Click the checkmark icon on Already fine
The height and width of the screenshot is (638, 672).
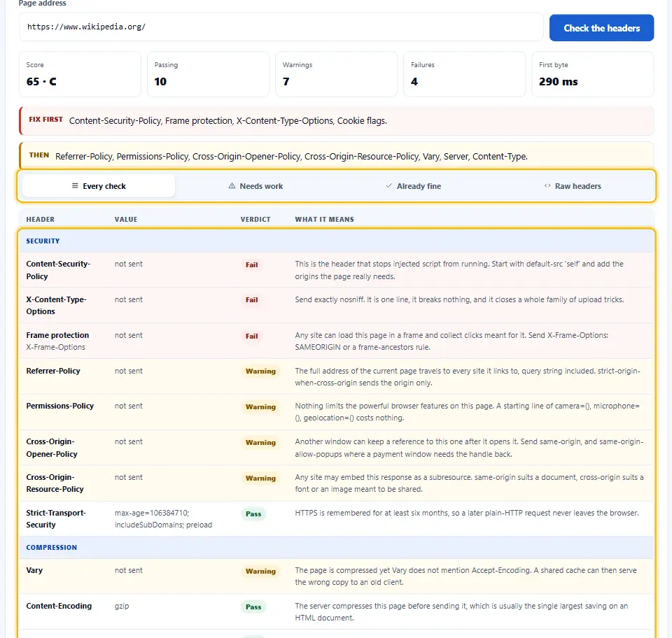click(388, 186)
